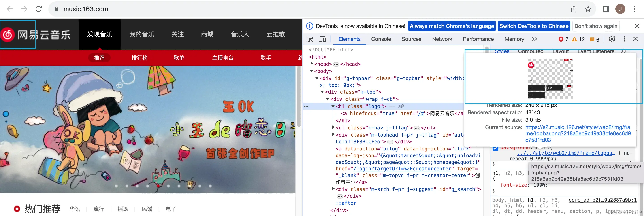The image size is (644, 216).
Task: Select the ::after pseudo-element row
Action: tap(346, 203)
